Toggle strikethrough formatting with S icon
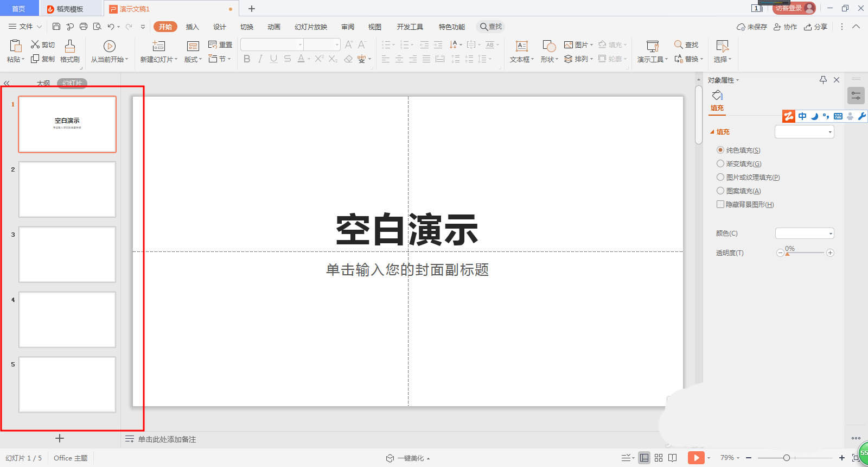The height and width of the screenshot is (467, 868). click(x=288, y=59)
